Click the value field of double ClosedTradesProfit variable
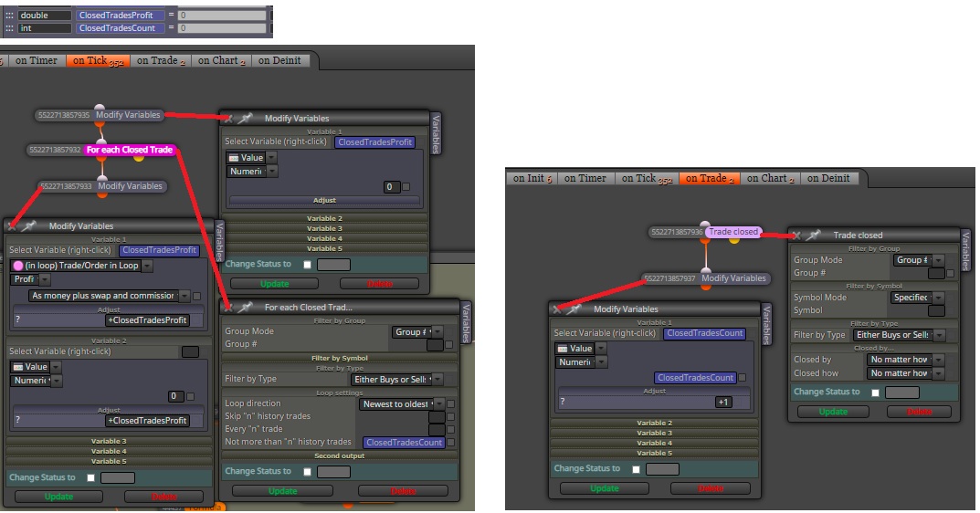The image size is (980, 513). coord(222,15)
